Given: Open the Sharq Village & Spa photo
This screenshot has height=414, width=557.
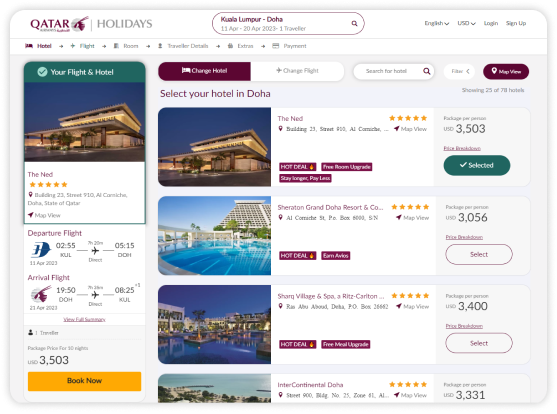Looking at the screenshot, I should pyautogui.click(x=215, y=324).
